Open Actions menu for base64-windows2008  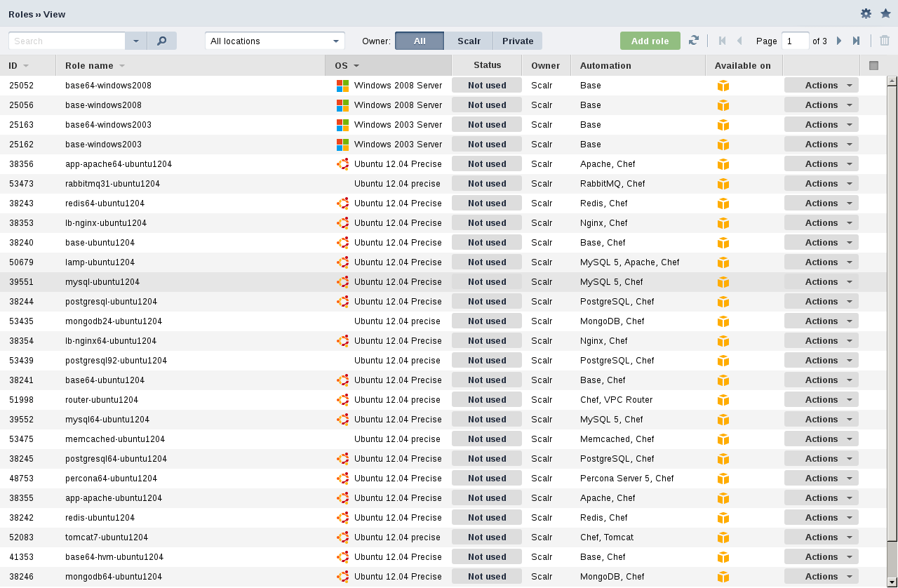point(822,86)
